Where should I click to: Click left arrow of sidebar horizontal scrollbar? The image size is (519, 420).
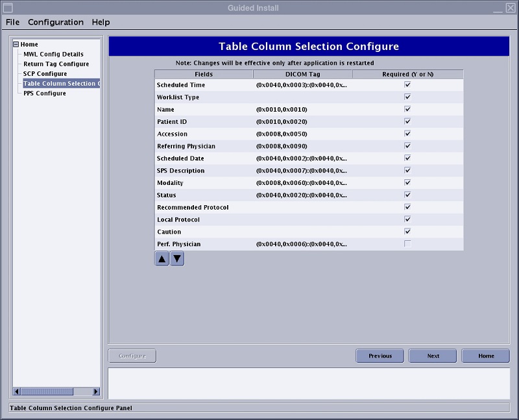pyautogui.click(x=18, y=391)
